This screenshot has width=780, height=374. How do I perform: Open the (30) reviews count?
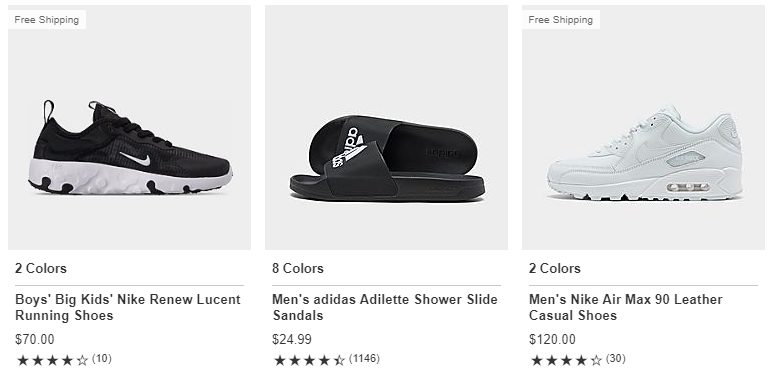616,359
